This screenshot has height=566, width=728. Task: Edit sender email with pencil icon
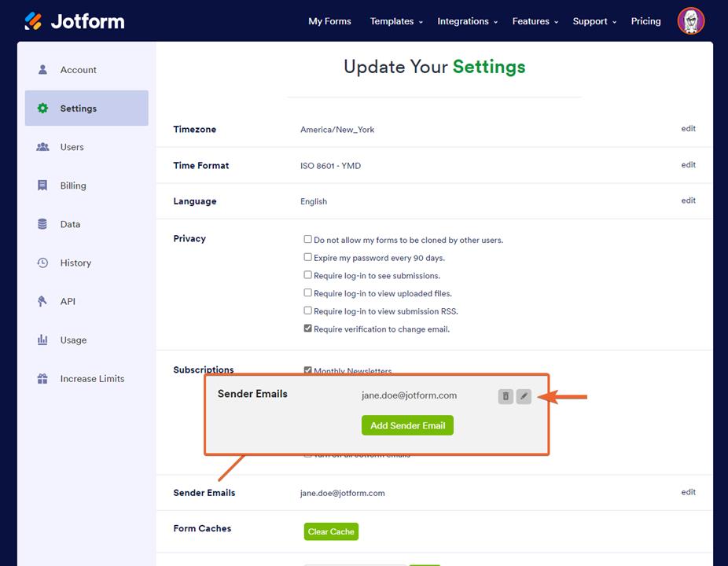point(524,396)
